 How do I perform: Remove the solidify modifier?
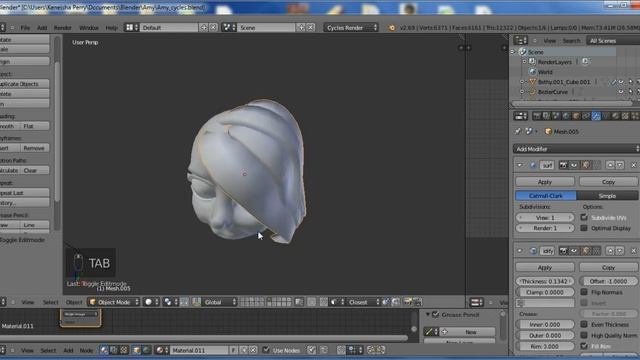[633, 251]
